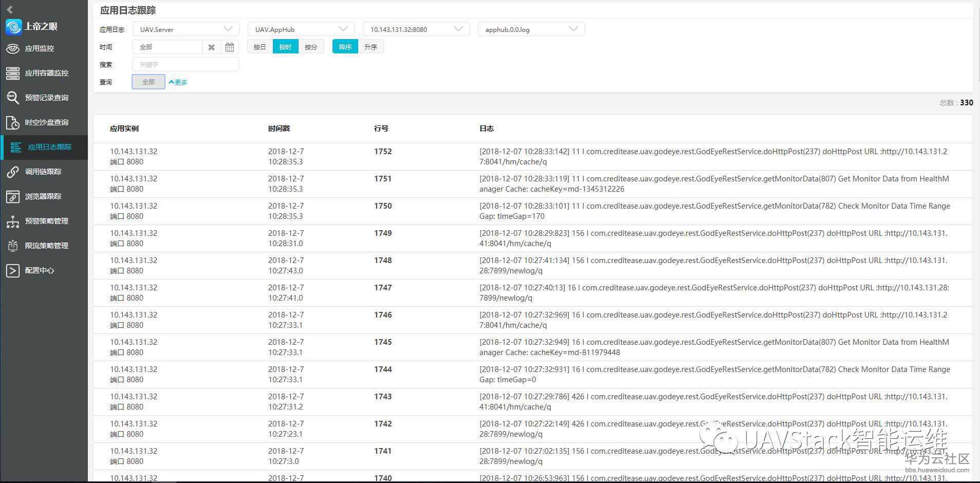Click line number 1745
Viewport: 980px width, 483px height.
pos(383,342)
